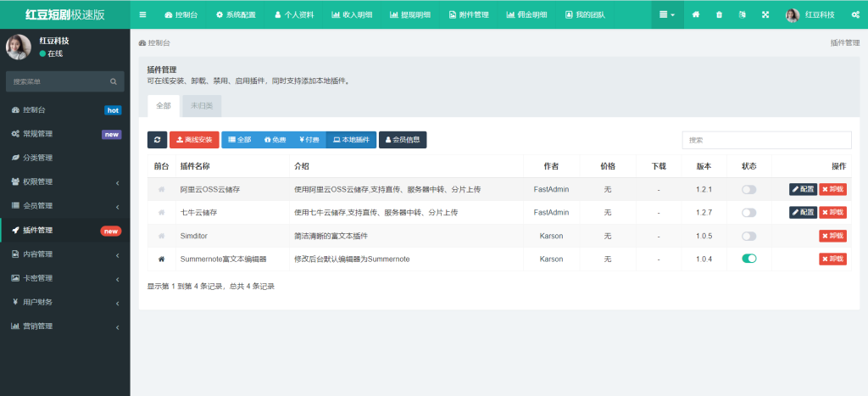Expand the 营销管理 chevron
868x396 pixels.
(x=118, y=327)
